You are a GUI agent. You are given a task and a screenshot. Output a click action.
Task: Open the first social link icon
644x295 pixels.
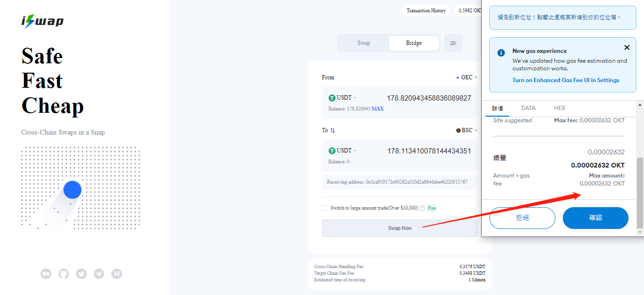click(46, 273)
